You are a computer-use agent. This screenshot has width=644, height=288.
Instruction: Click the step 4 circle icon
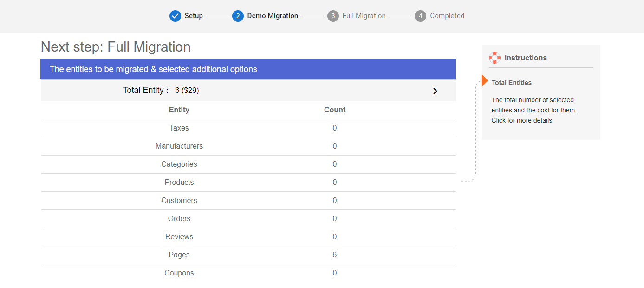(x=420, y=16)
